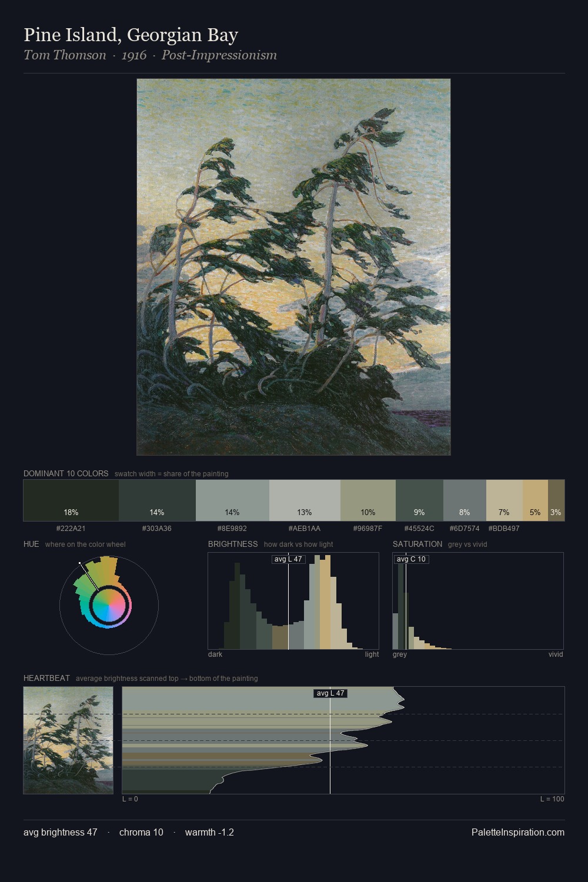The height and width of the screenshot is (882, 588).
Task: Click the 'HUE' section heading
Action: (x=31, y=544)
